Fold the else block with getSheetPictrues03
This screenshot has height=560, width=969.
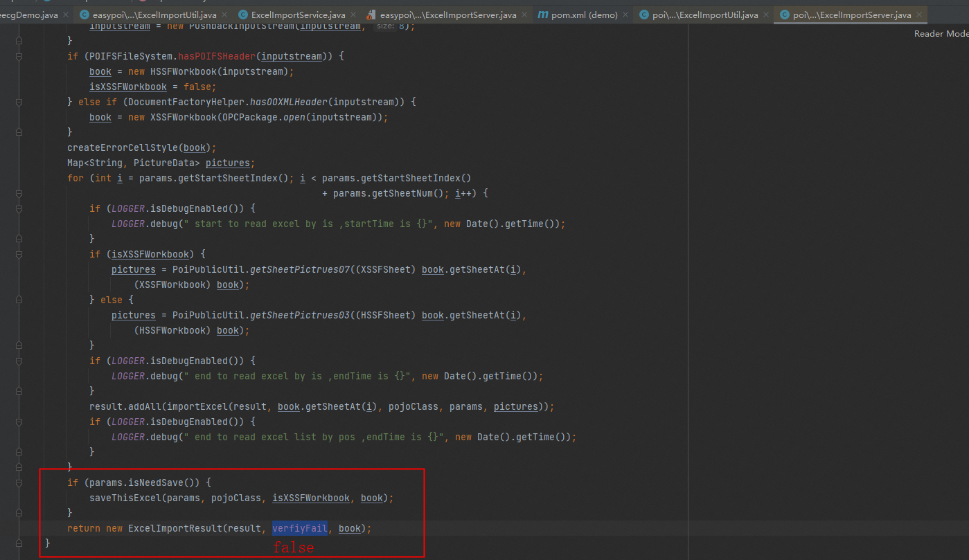[19, 300]
